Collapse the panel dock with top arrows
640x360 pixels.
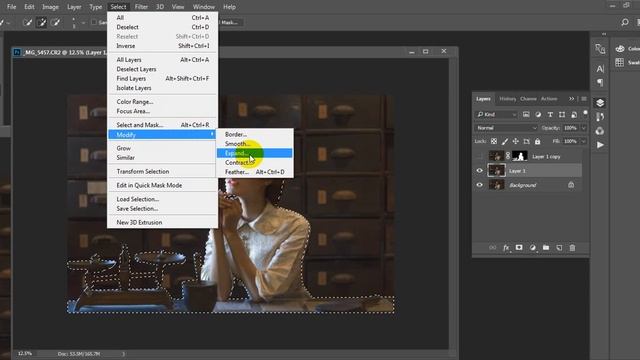pos(604,34)
